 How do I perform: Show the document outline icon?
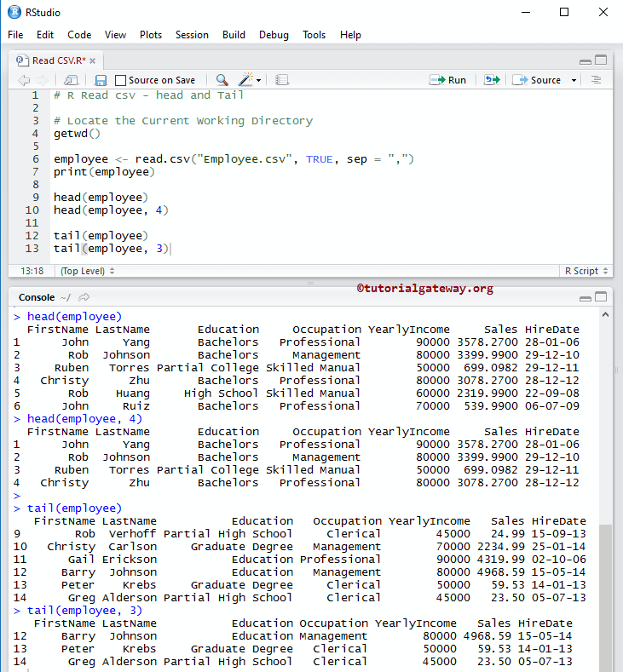596,80
